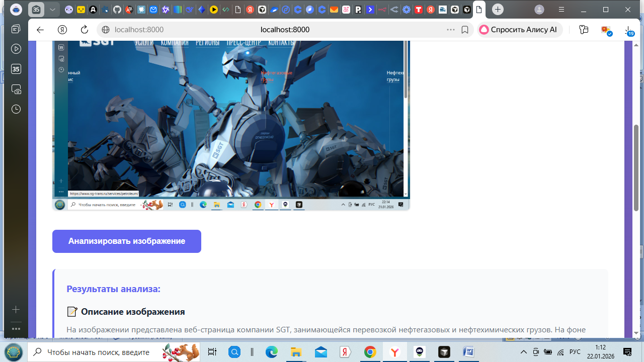Show hidden system tray icons

click(524, 352)
